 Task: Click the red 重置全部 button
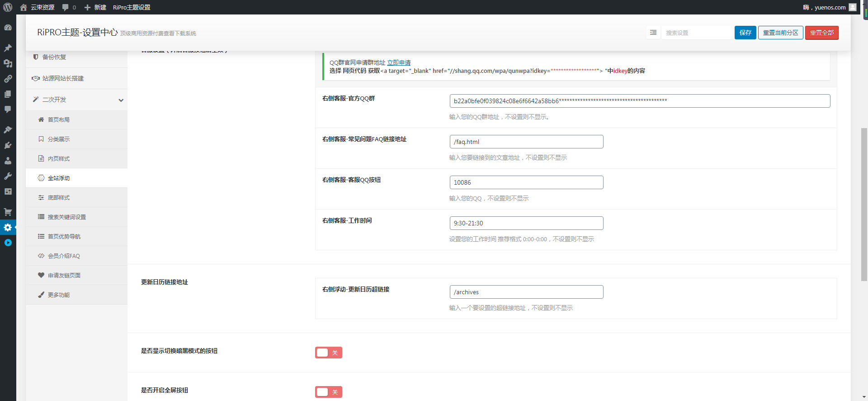821,33
